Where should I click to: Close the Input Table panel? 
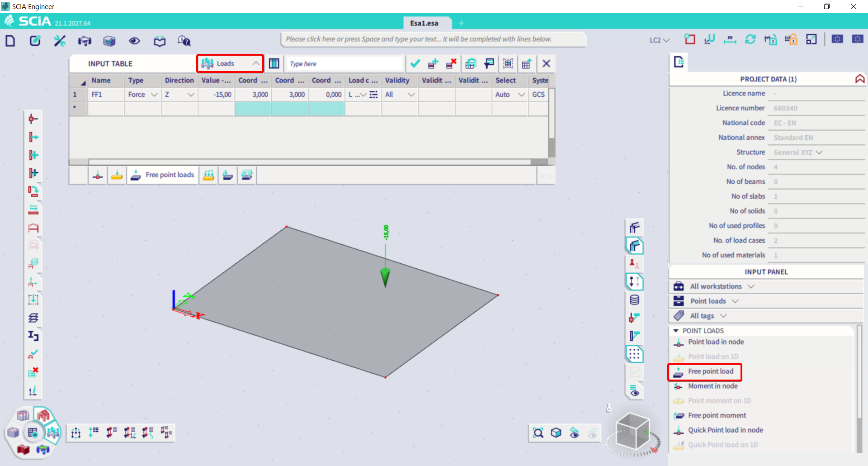coord(546,63)
